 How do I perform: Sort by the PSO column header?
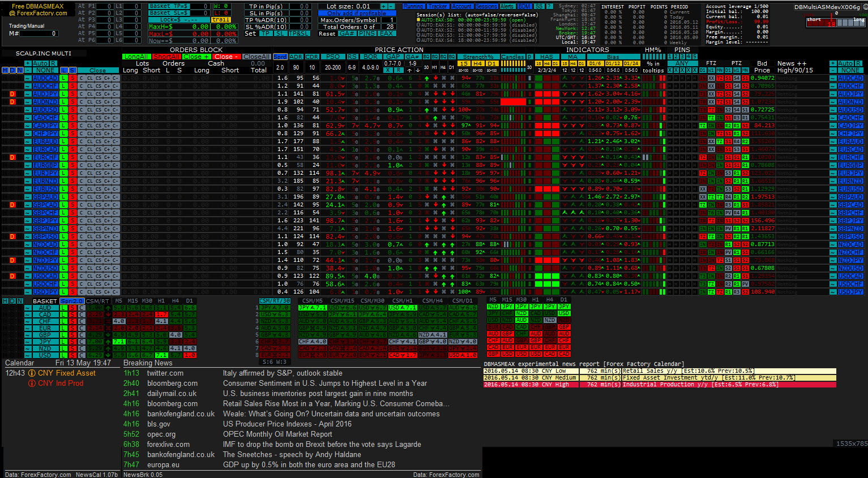[333, 57]
